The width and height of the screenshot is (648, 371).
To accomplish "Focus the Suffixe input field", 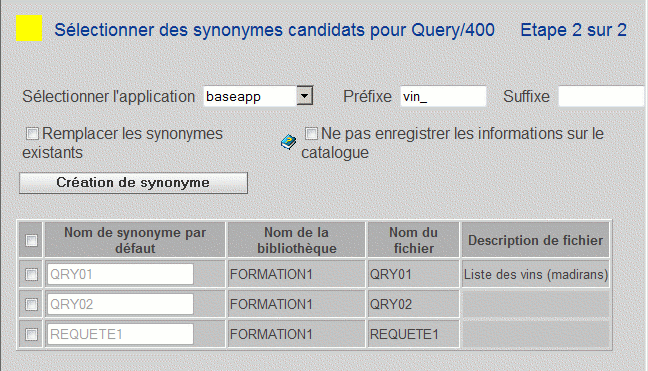I will click(602, 96).
